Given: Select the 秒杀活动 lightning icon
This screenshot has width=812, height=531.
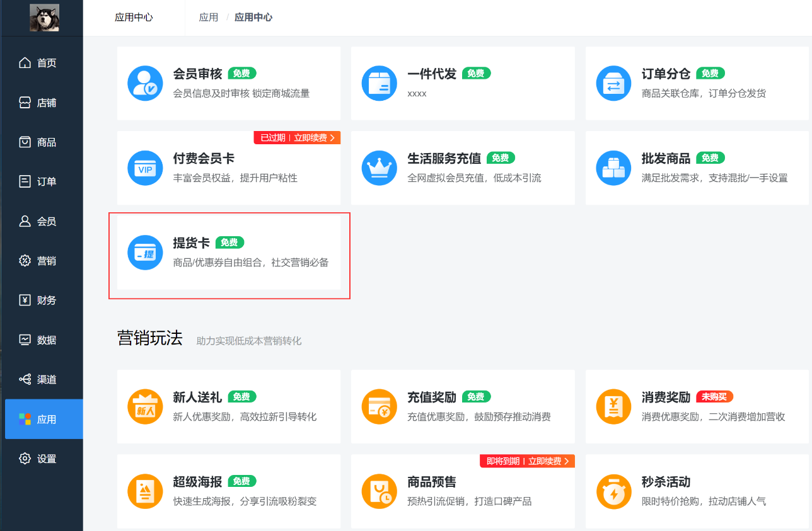Looking at the screenshot, I should pyautogui.click(x=613, y=491).
